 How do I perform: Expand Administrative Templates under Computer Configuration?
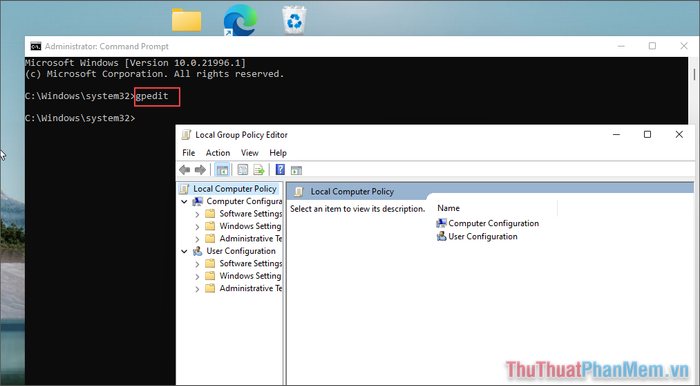point(197,239)
